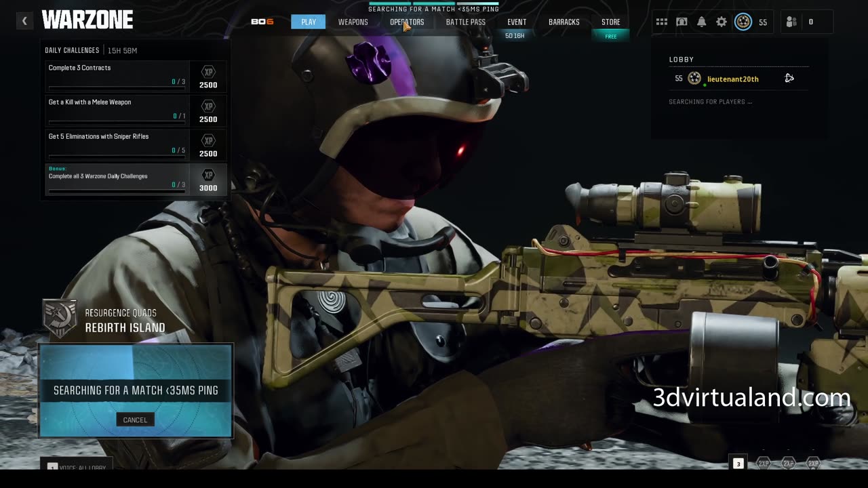
Task: Click the DAILY CHALLENGES header
Action: pos(72,50)
